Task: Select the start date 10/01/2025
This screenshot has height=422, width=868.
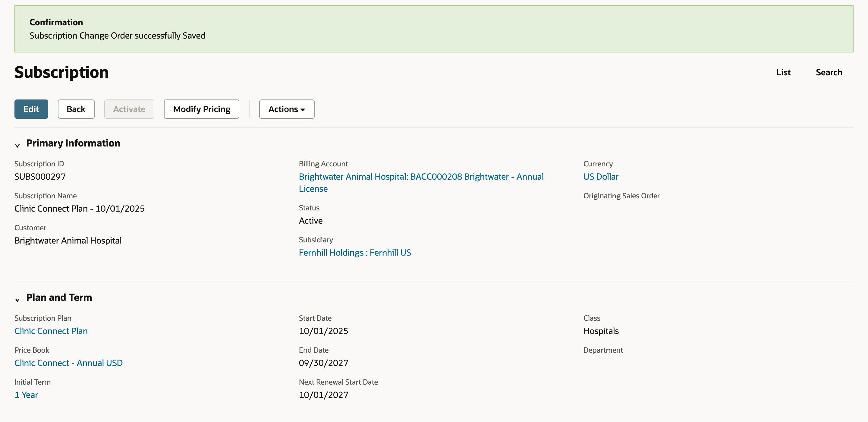Action: 323,331
